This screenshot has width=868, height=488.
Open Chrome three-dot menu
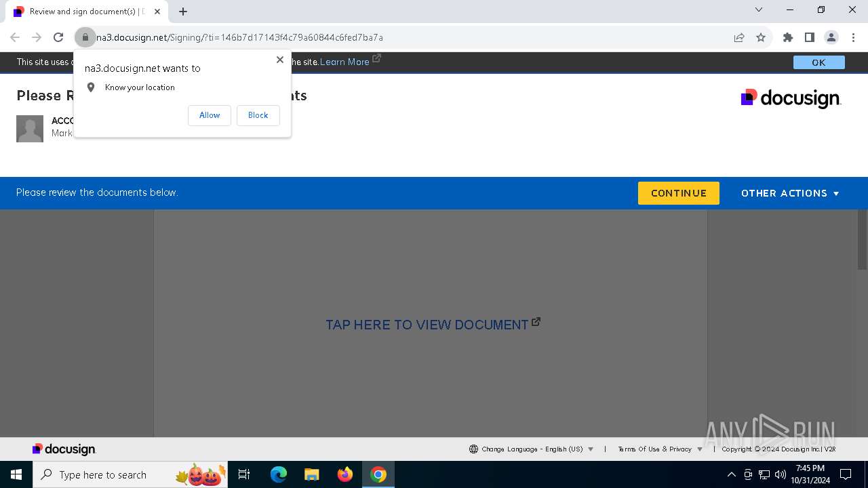coord(852,37)
